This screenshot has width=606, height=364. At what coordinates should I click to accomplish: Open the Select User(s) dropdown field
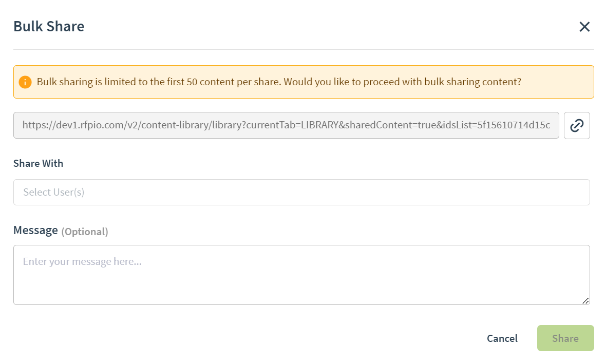(301, 192)
